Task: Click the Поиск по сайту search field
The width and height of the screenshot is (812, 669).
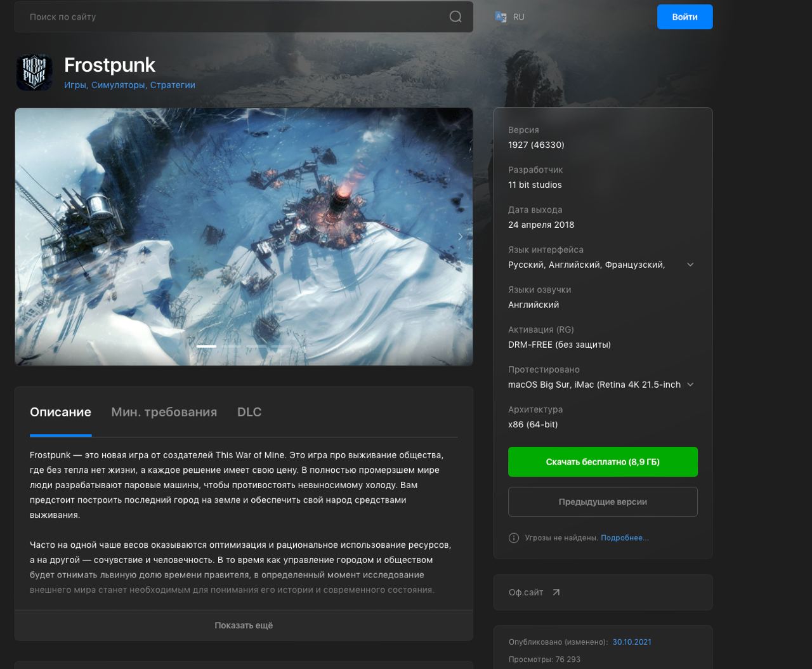Action: (x=244, y=17)
